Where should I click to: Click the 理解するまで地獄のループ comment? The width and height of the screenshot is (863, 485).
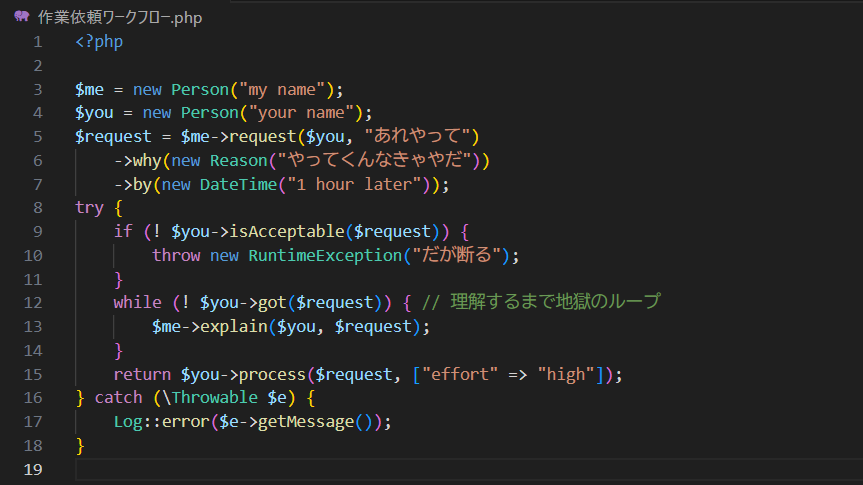coord(556,302)
